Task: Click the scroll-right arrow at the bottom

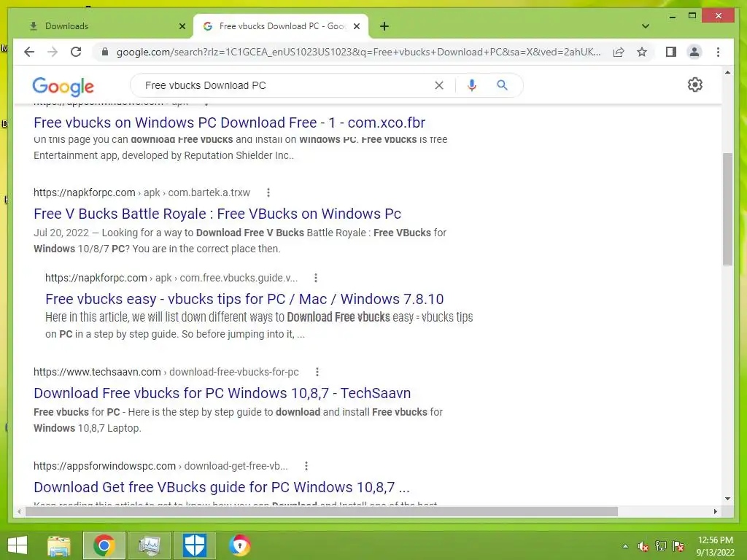Action: [x=715, y=511]
